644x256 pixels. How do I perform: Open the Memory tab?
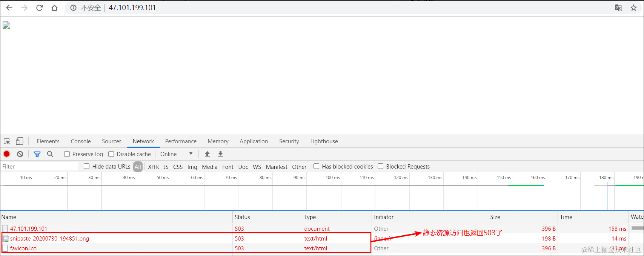(218, 141)
